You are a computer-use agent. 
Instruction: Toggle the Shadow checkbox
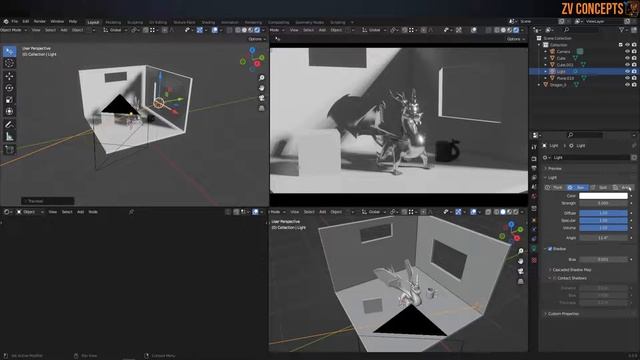[x=550, y=249]
